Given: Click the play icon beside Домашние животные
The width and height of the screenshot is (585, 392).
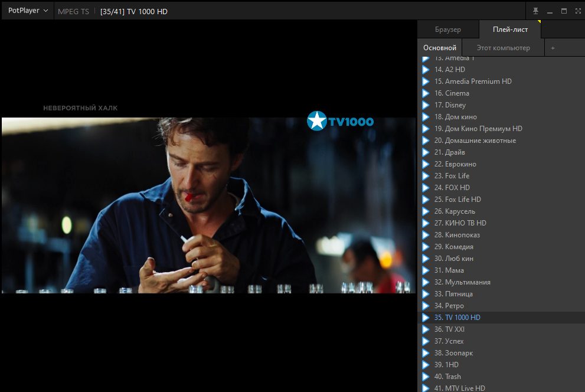Looking at the screenshot, I should click(425, 141).
